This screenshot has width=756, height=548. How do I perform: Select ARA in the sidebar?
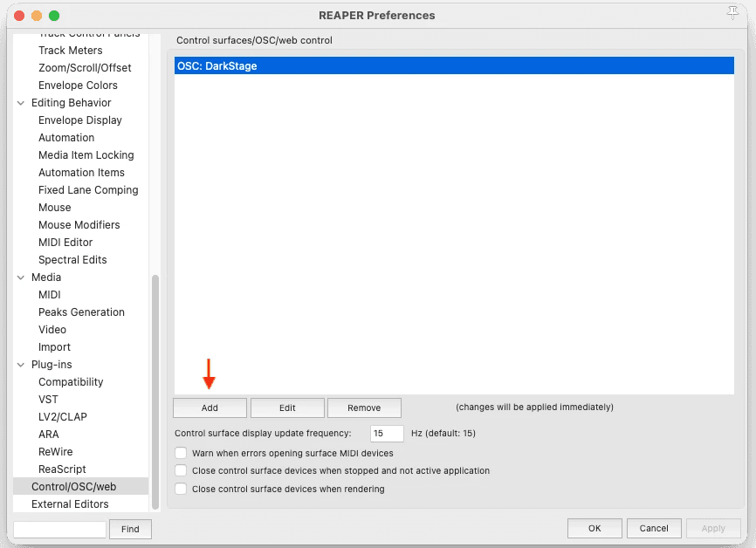[x=49, y=435]
